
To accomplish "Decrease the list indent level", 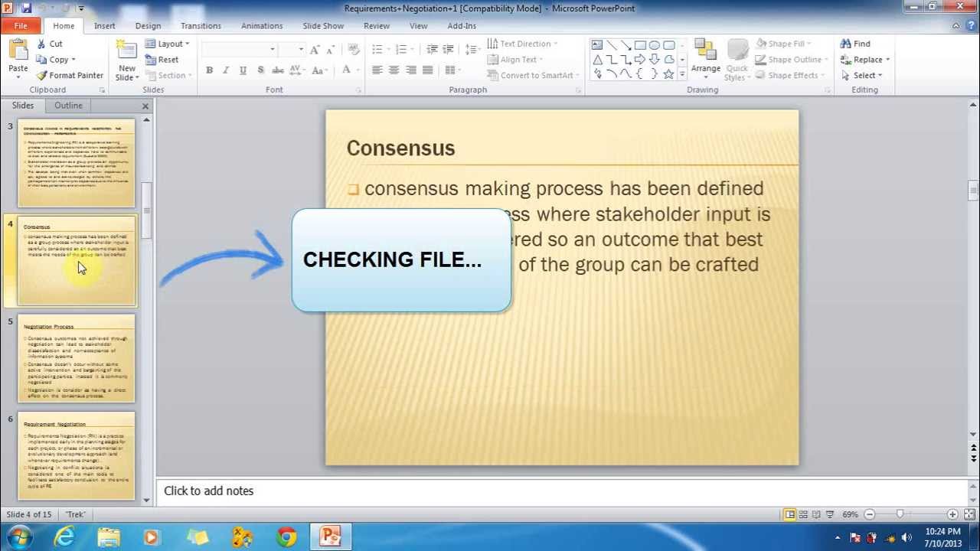I will tap(433, 49).
